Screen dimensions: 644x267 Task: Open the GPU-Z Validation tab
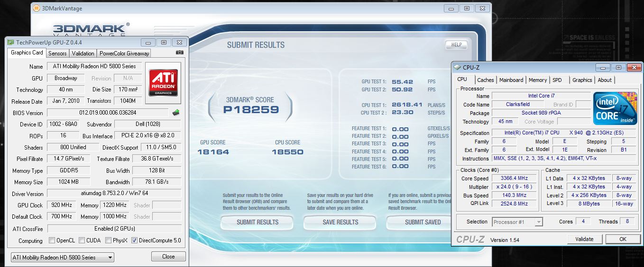(83, 53)
